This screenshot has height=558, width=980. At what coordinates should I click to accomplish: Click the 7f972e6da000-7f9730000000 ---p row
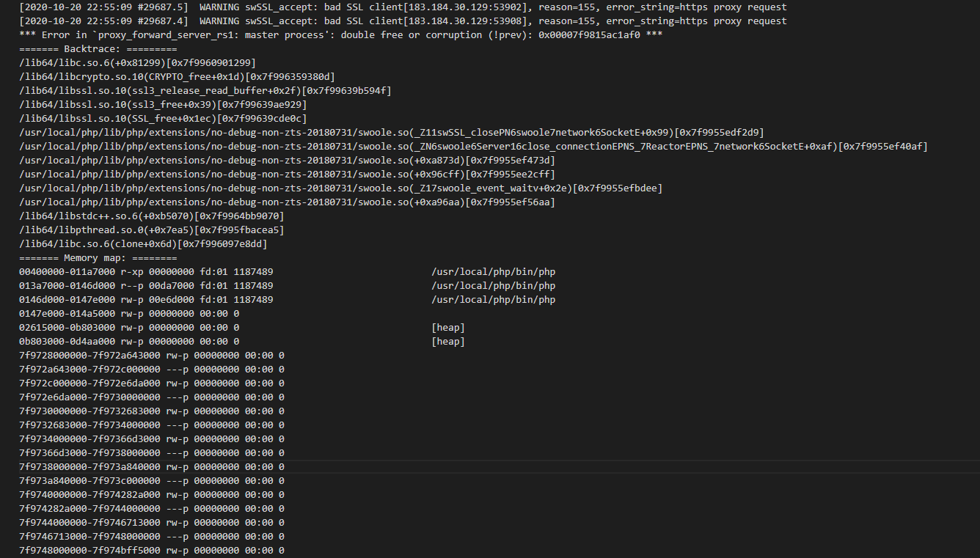point(152,397)
